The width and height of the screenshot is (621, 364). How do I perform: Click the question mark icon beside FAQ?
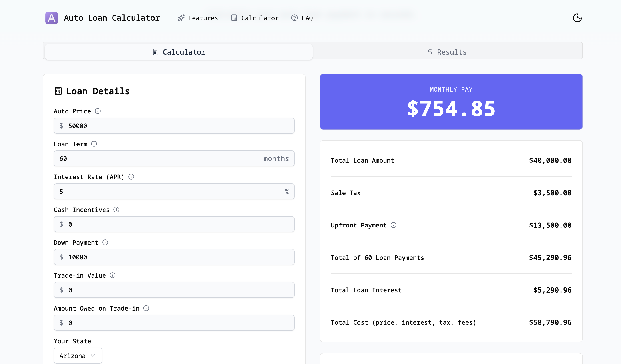point(294,18)
